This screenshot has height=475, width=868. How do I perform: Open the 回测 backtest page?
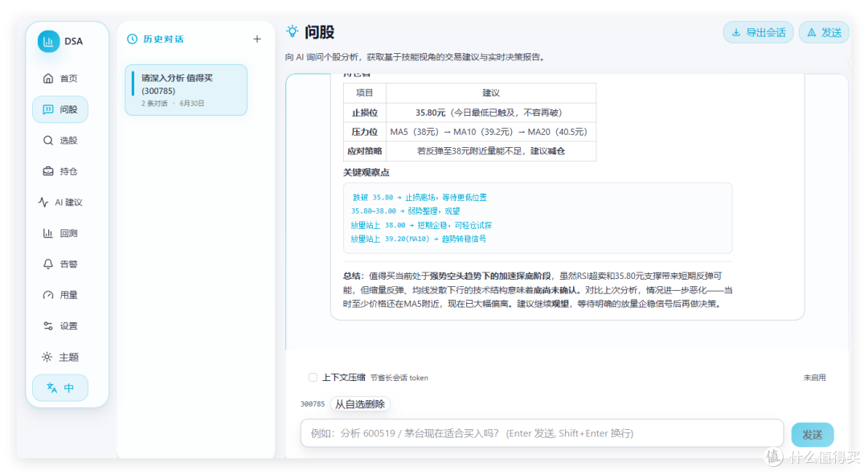[x=60, y=234]
